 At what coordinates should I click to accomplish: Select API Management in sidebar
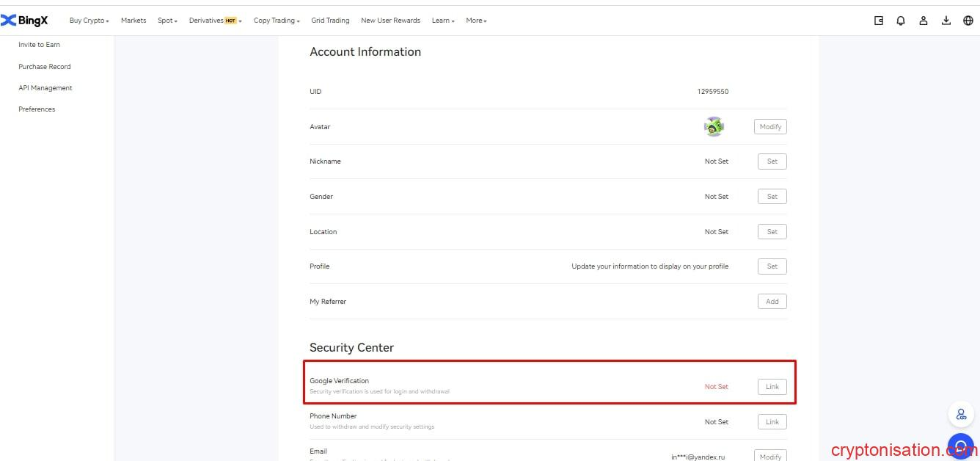pyautogui.click(x=45, y=88)
